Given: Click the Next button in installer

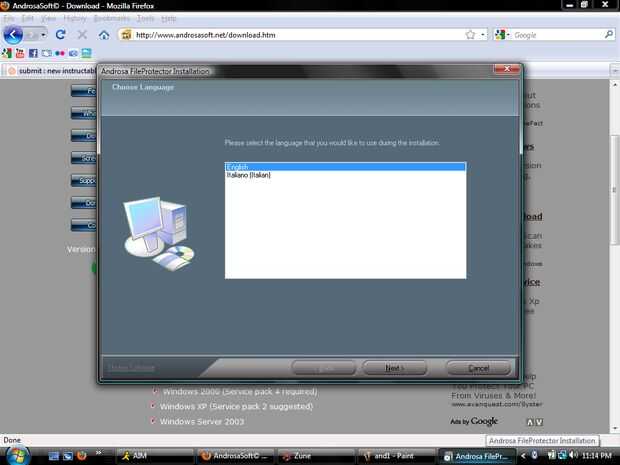Looking at the screenshot, I should (394, 368).
